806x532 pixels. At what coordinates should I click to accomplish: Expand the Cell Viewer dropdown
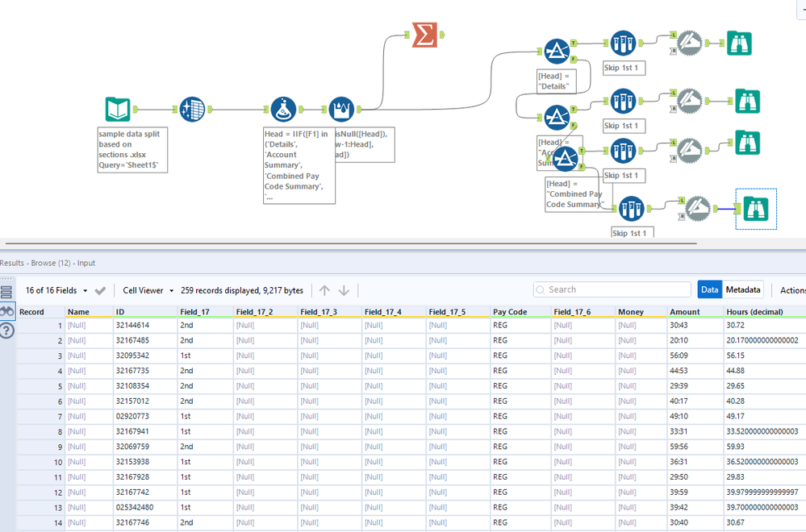coord(148,290)
